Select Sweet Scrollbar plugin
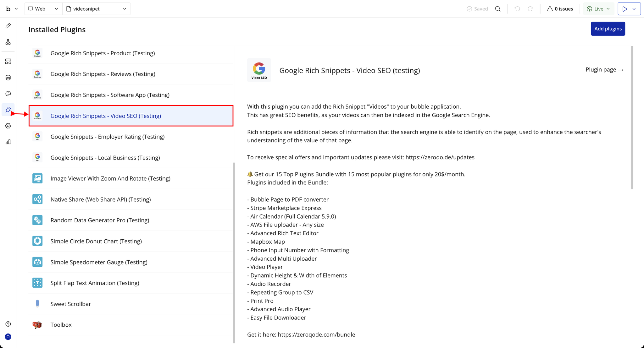644x348 pixels. pyautogui.click(x=70, y=304)
